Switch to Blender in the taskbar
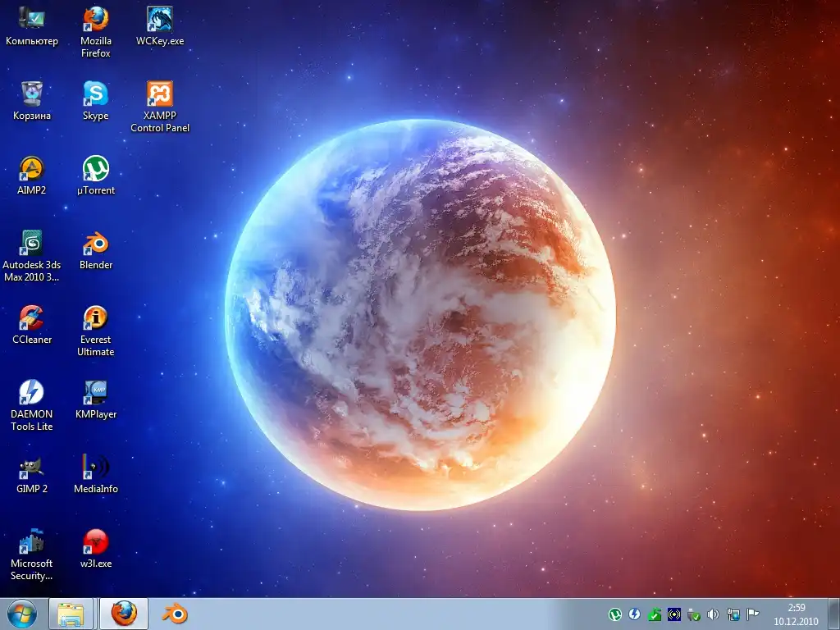Viewport: 840px width, 630px height. coord(174,614)
